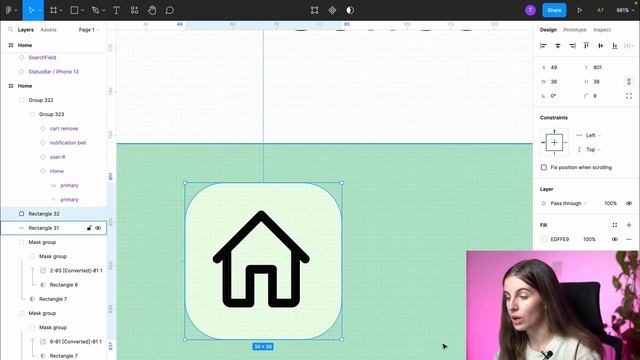Select the Rectangle 32 layer

click(x=53, y=214)
